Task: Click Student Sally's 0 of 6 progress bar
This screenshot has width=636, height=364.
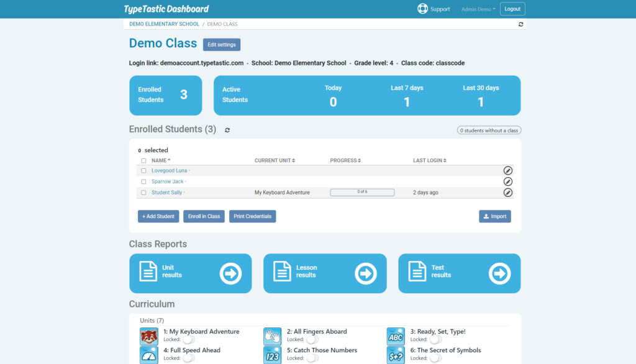Action: click(x=362, y=193)
